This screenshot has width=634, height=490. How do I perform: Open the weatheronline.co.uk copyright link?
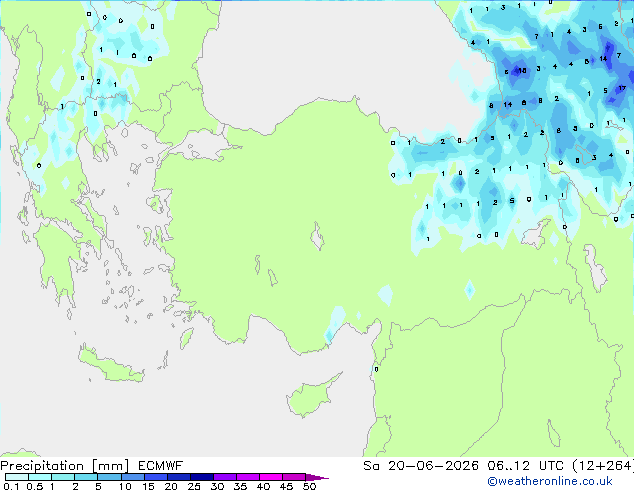[x=549, y=481]
